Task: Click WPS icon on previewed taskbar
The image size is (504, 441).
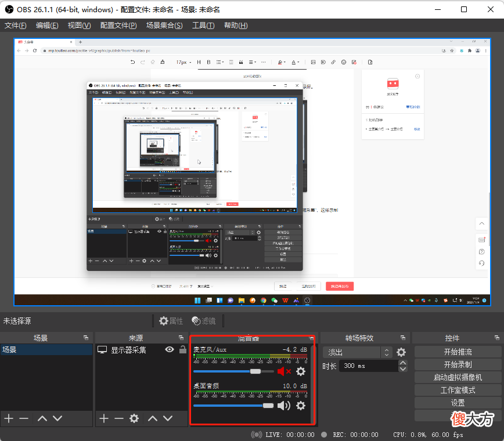Action: [x=285, y=301]
